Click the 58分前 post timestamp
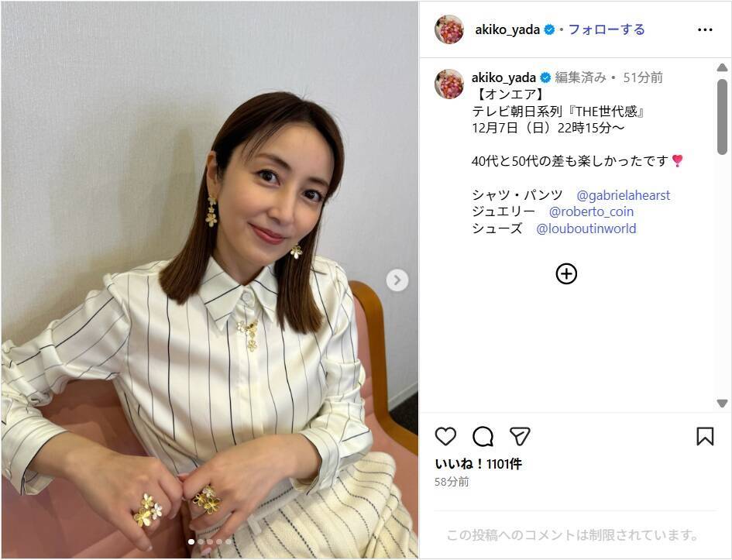 (452, 482)
